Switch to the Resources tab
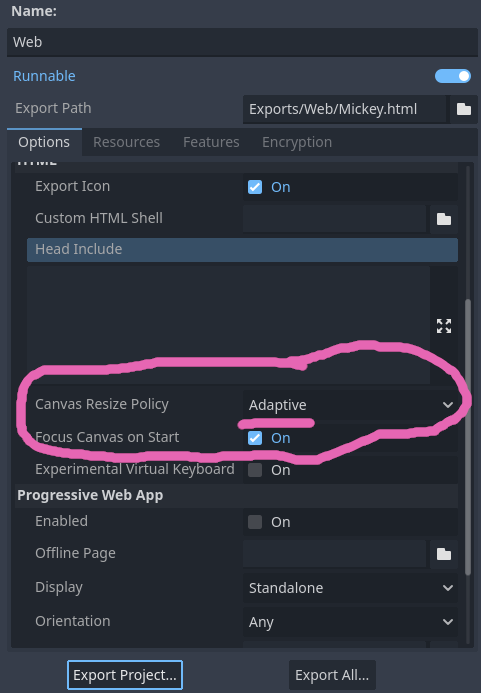 [126, 142]
